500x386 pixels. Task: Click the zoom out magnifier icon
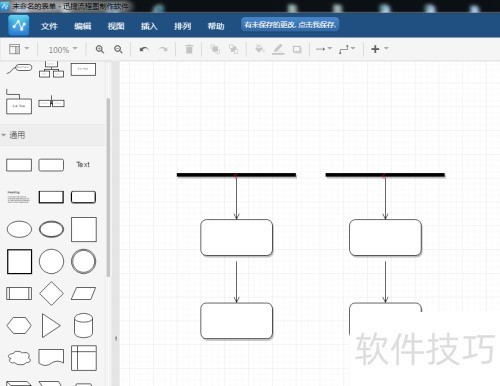(x=118, y=49)
